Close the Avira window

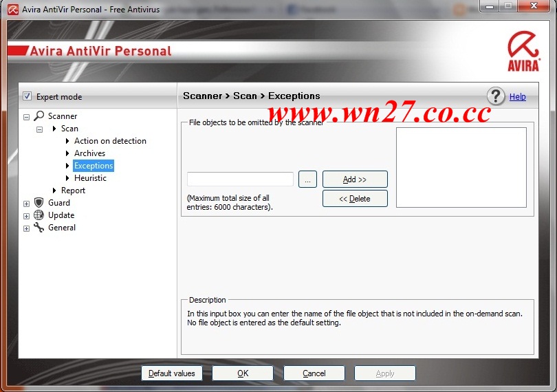(x=534, y=6)
